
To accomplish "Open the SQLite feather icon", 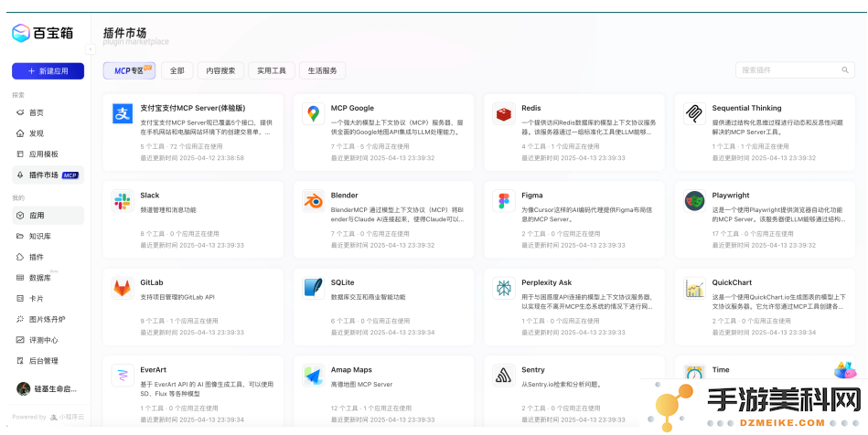I will tap(314, 288).
